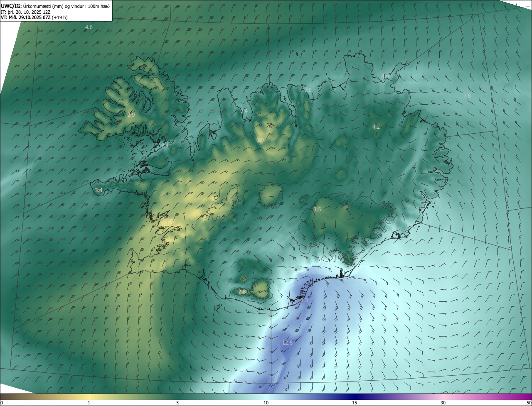Screen dimensions: 532x406
Task: Select the 2.9 value on the Westfjords
Action: click(131, 115)
